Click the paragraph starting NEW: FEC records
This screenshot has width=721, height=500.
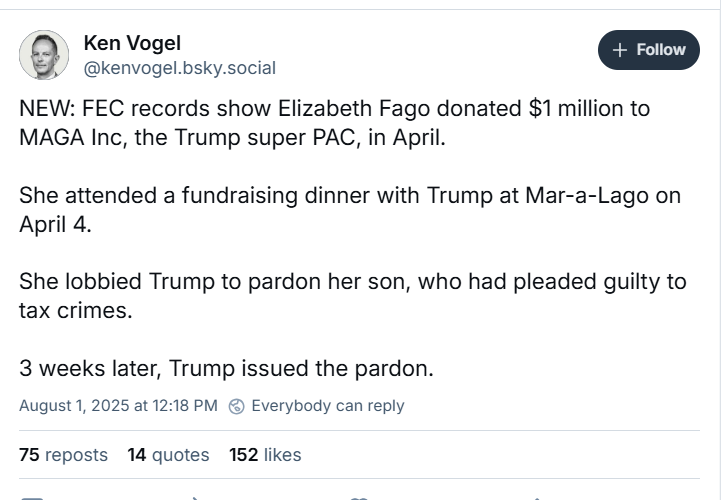pos(334,123)
